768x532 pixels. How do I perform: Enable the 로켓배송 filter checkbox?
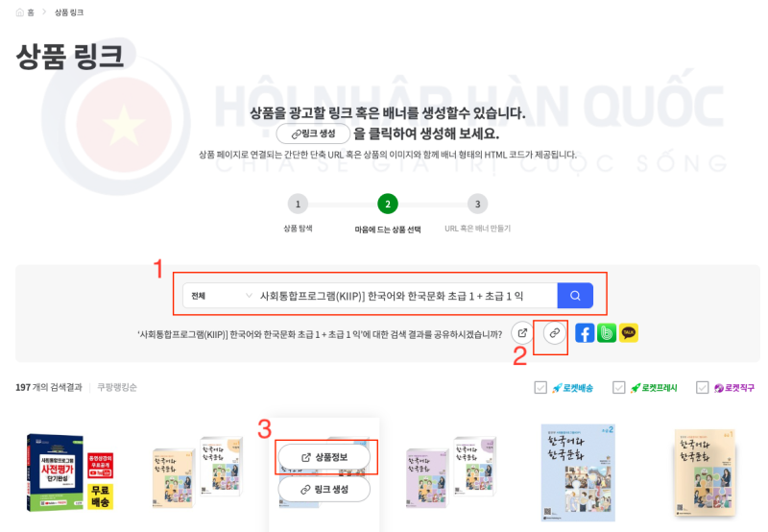540,388
